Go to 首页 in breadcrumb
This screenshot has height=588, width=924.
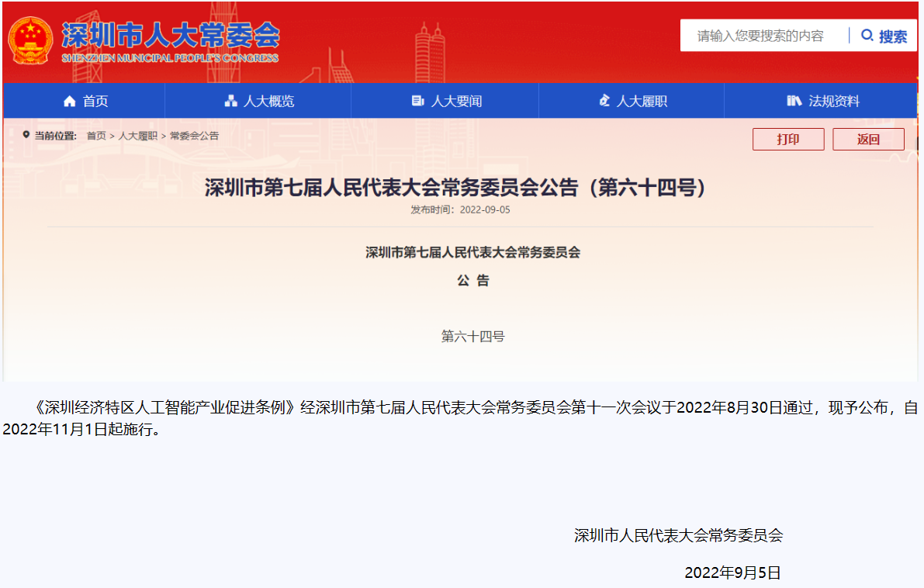[96, 136]
